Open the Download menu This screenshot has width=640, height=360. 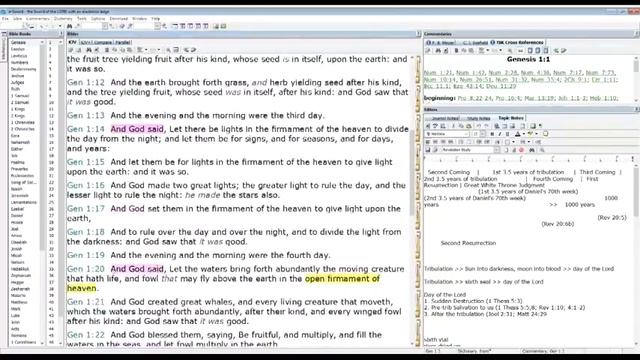pyautogui.click(x=119, y=19)
